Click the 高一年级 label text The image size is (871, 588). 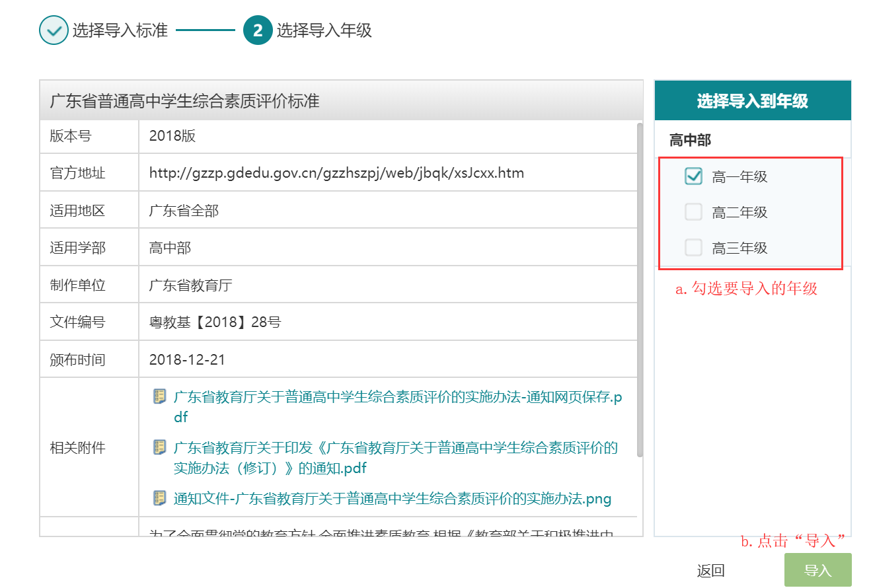point(739,177)
